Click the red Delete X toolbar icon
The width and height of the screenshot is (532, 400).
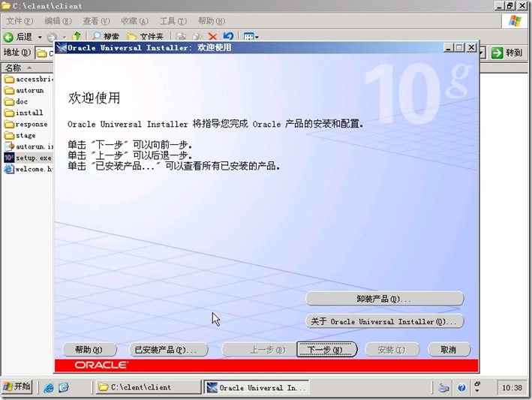pyautogui.click(x=213, y=36)
